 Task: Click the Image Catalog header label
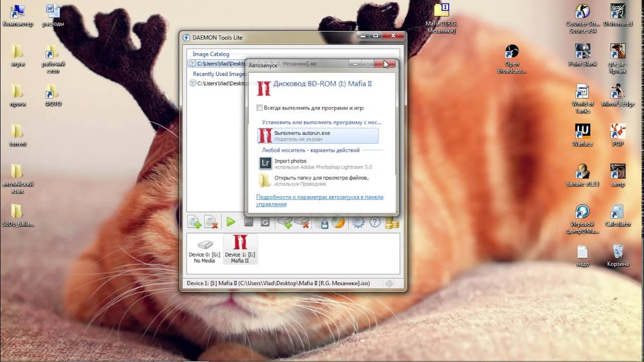[x=211, y=54]
